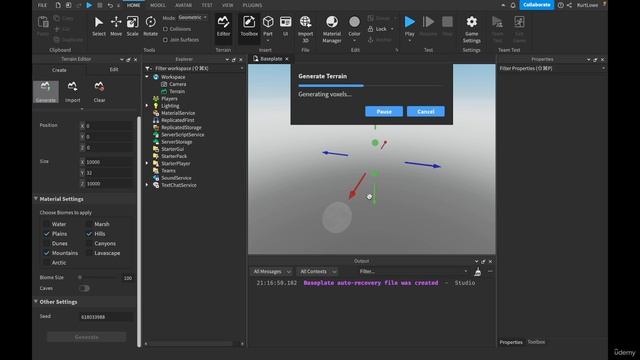Cancel terrain generation
The image size is (640, 360).
click(426, 111)
